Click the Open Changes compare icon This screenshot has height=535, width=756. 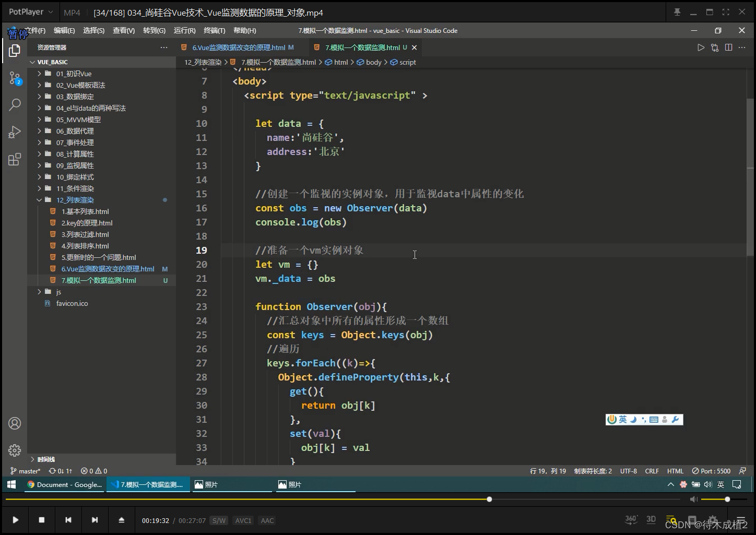tap(715, 47)
